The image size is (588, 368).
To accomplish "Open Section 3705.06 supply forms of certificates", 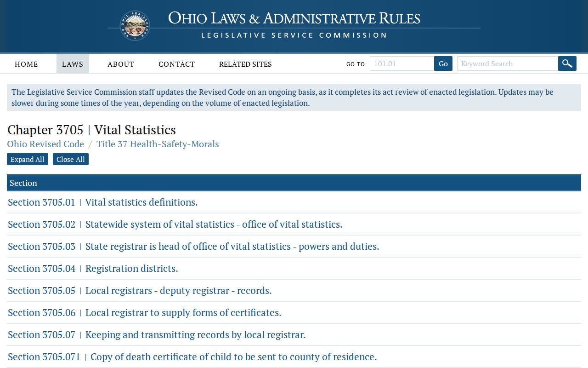I will click(x=294, y=312).
